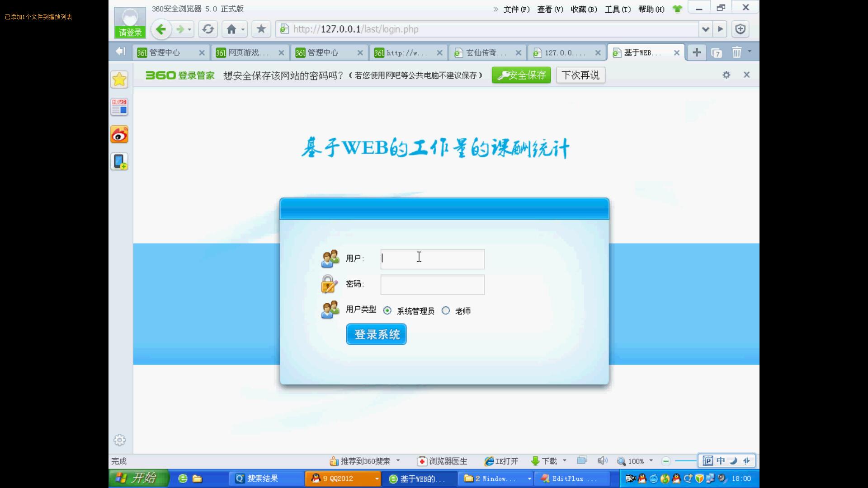Click the browser back arrow button
The height and width of the screenshot is (488, 868).
click(x=160, y=29)
